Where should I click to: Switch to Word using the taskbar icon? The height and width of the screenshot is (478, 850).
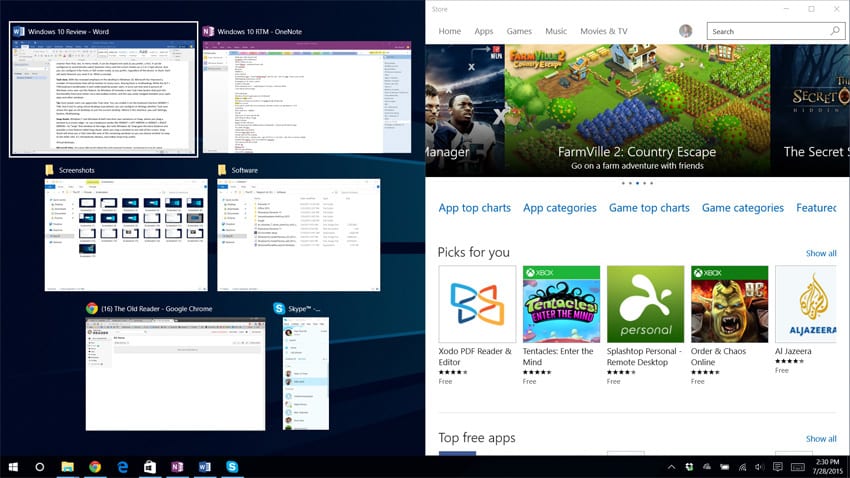tap(204, 467)
